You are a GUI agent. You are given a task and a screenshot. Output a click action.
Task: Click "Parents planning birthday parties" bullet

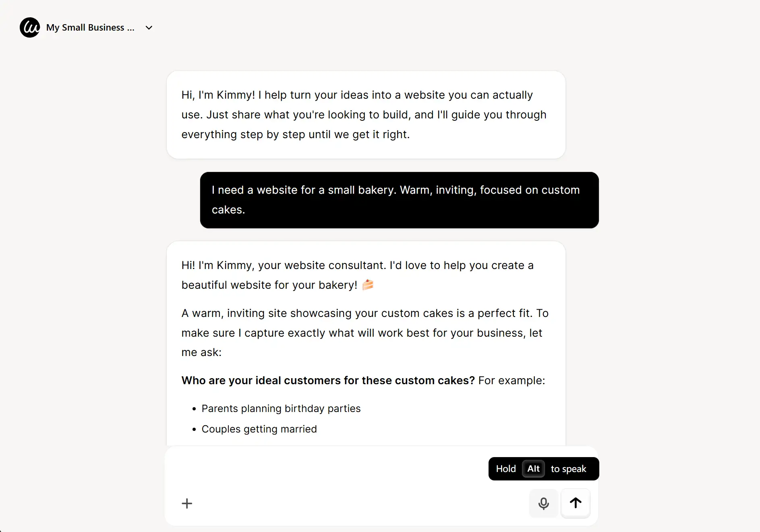(x=281, y=408)
